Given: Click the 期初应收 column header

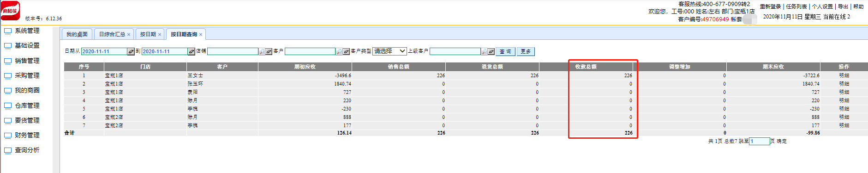Looking at the screenshot, I should pos(305,67).
